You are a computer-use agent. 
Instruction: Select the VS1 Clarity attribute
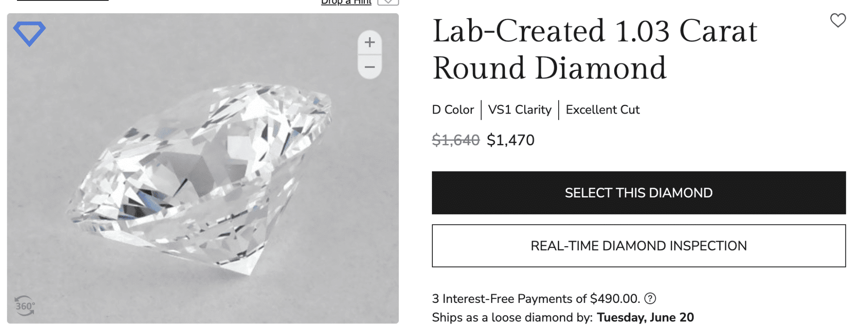(x=520, y=110)
